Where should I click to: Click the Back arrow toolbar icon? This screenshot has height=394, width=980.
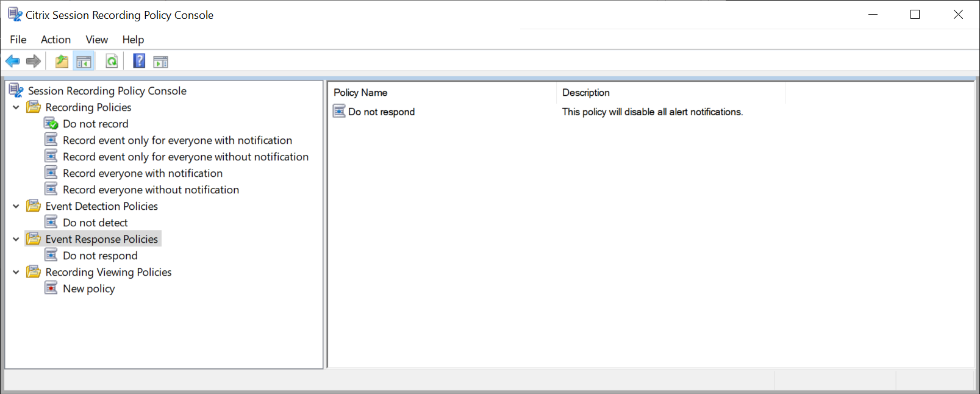pos(12,61)
